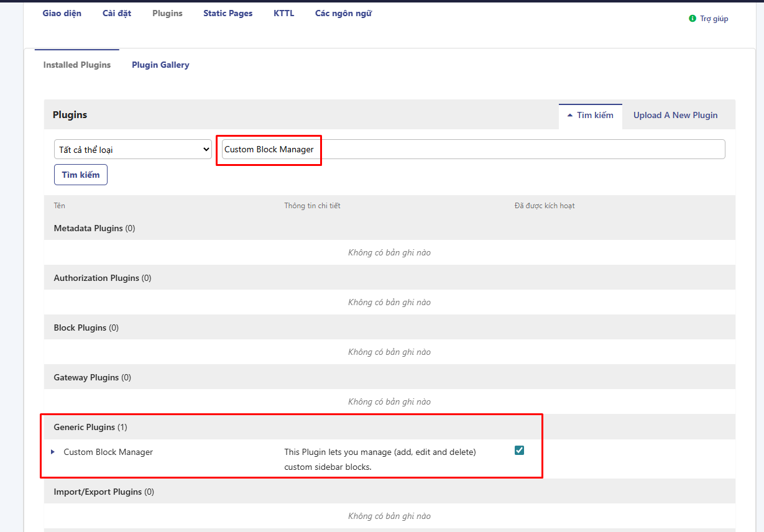Click the Đã được kích hoạt column header
The width and height of the screenshot is (764, 532).
545,205
